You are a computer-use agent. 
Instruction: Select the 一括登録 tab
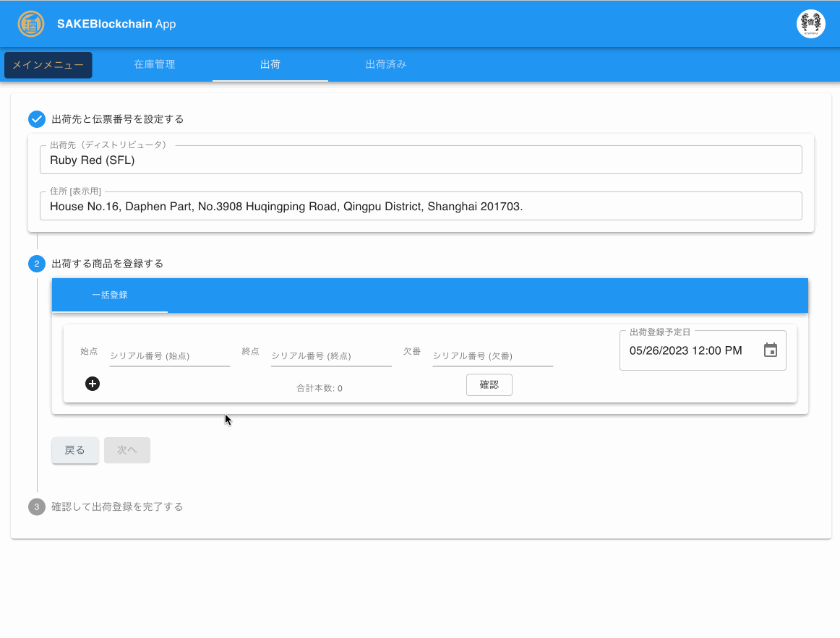click(x=110, y=295)
